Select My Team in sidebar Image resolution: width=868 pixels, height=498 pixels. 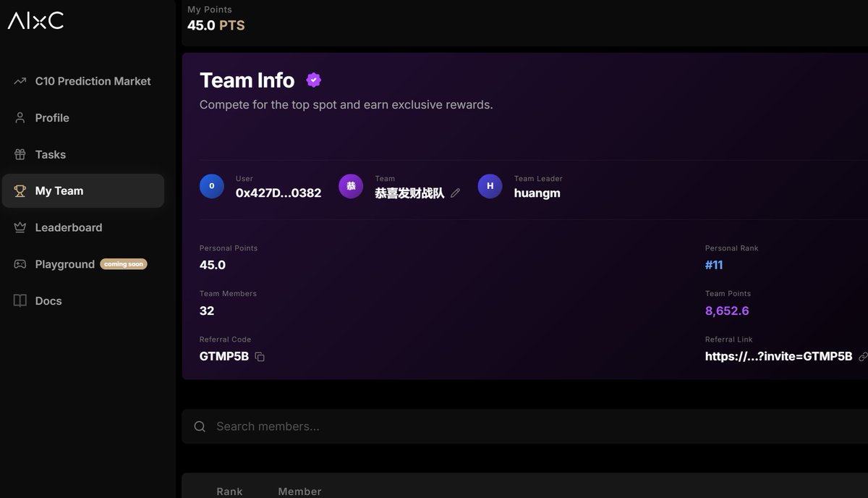(59, 191)
